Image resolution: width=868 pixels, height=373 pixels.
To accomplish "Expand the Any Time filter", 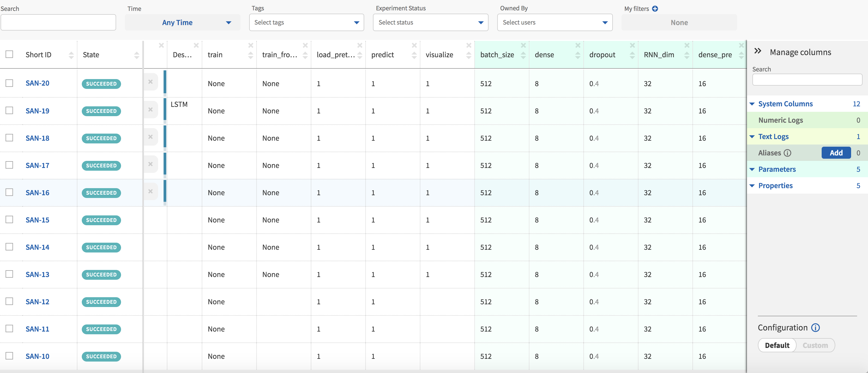I will pyautogui.click(x=182, y=23).
